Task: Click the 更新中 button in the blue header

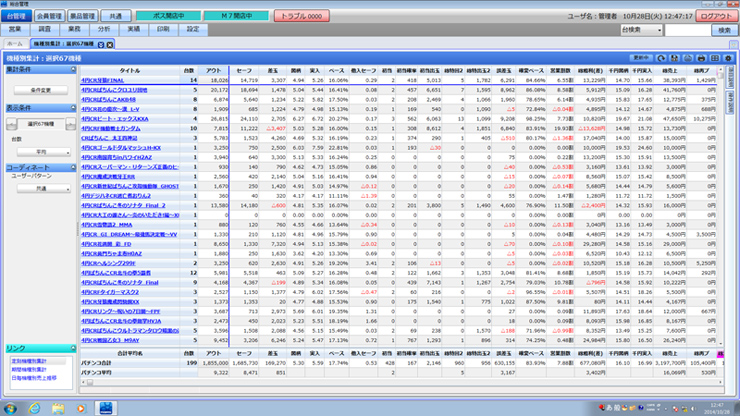Action: click(641, 58)
